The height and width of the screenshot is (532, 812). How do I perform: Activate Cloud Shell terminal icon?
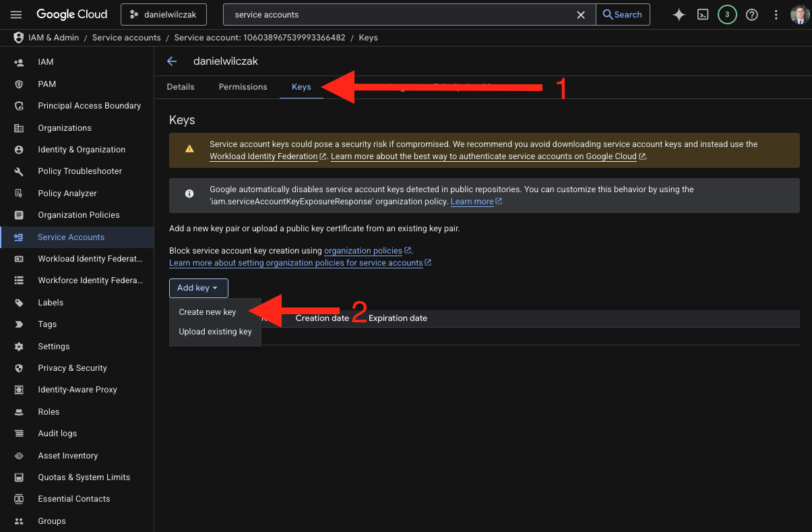[703, 15]
